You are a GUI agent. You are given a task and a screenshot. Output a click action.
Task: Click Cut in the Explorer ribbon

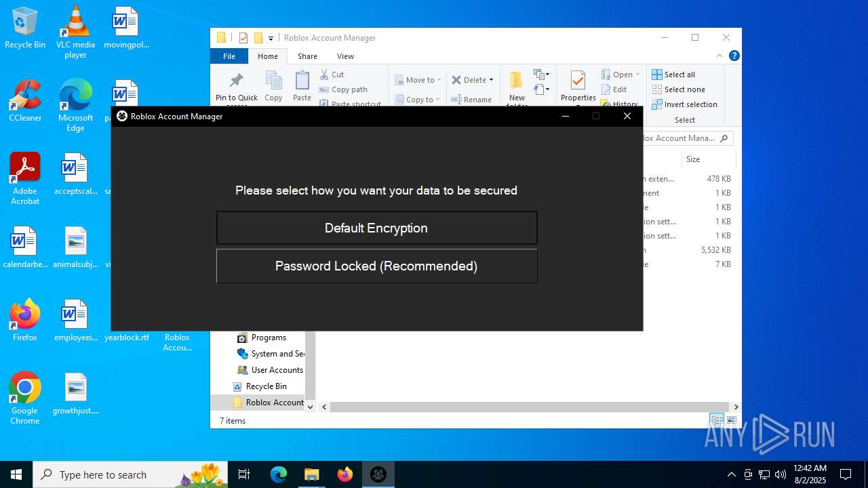332,75
